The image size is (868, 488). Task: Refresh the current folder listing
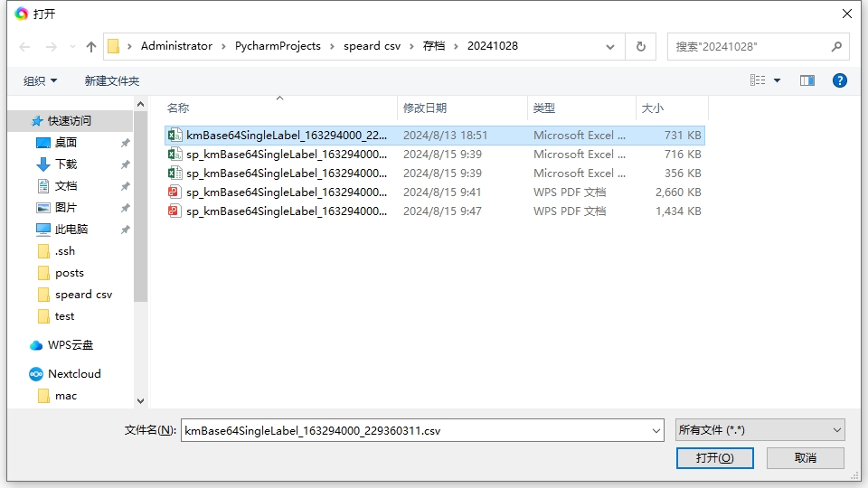point(641,46)
